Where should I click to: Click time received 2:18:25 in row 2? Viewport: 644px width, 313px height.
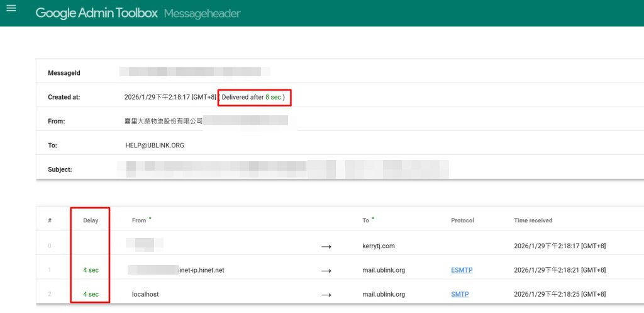pos(560,295)
